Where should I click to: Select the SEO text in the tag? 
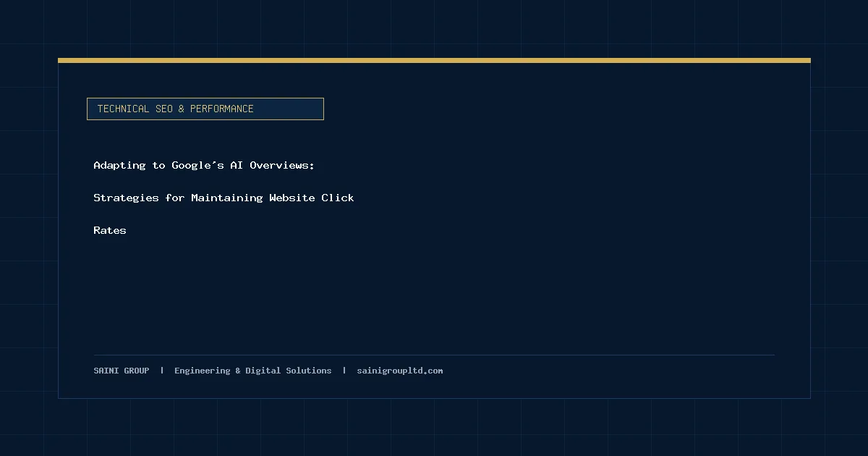tap(164, 109)
